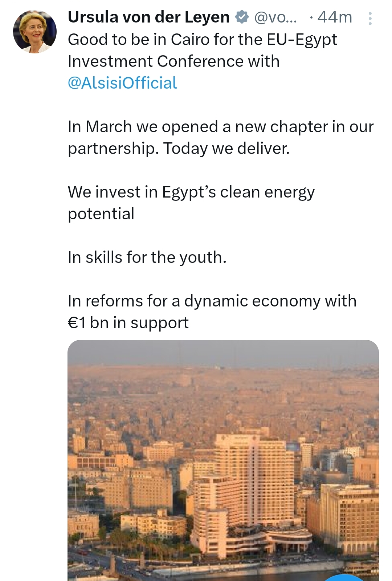Screen dimensions: 392x581
Task: Tap "In March we opened a new chapter" line
Action: (x=220, y=126)
